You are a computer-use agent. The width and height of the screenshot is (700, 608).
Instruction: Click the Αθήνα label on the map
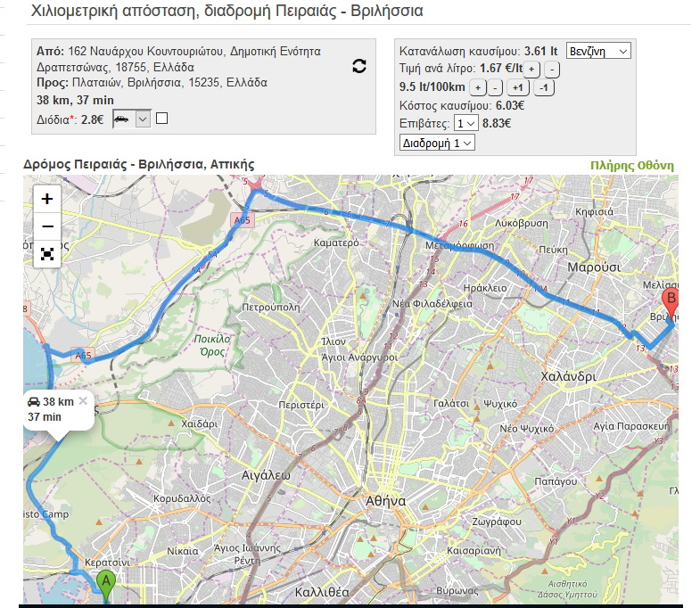(386, 501)
